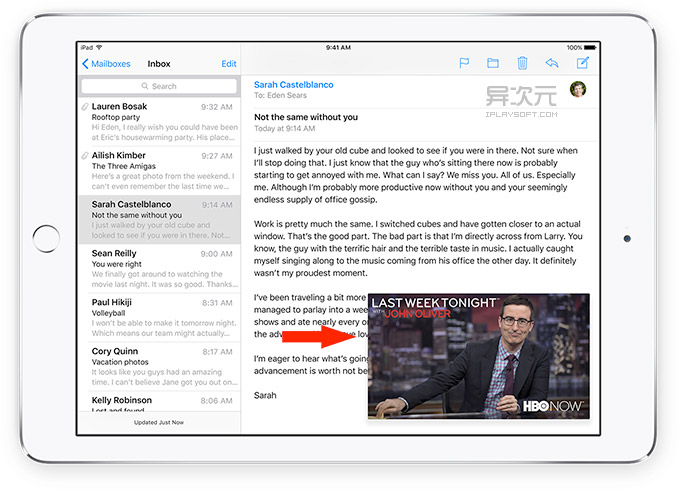Tap sender avatar photo of Sarah

(577, 90)
